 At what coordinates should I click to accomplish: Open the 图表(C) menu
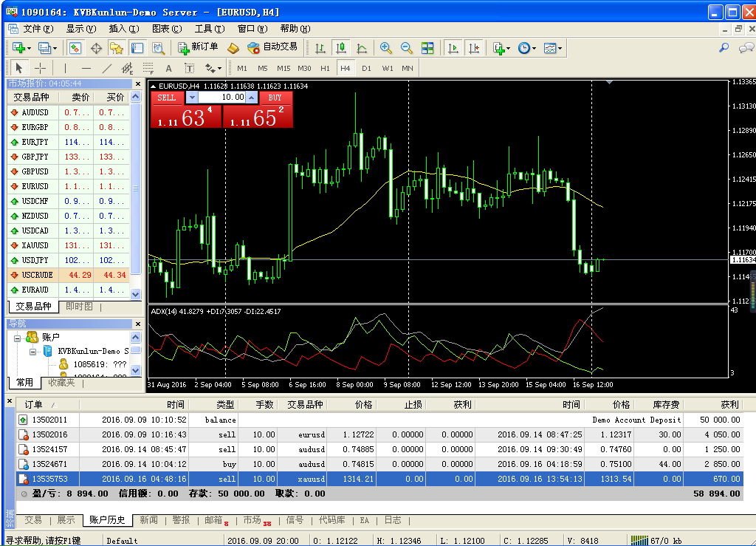pos(167,29)
